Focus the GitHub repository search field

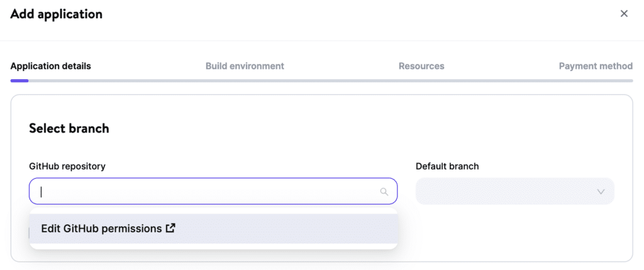point(208,192)
